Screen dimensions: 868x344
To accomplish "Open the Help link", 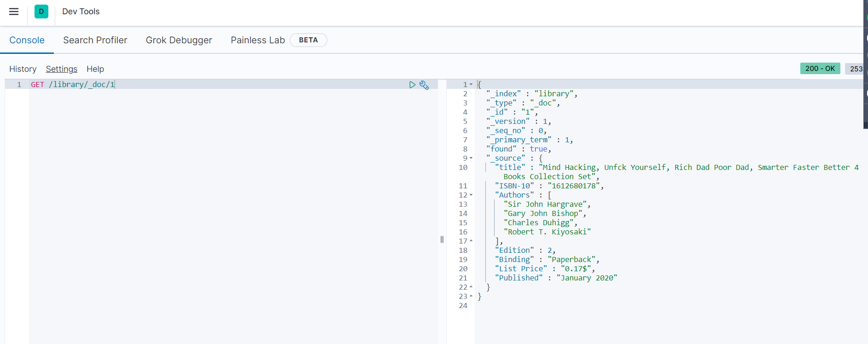I will tap(95, 69).
